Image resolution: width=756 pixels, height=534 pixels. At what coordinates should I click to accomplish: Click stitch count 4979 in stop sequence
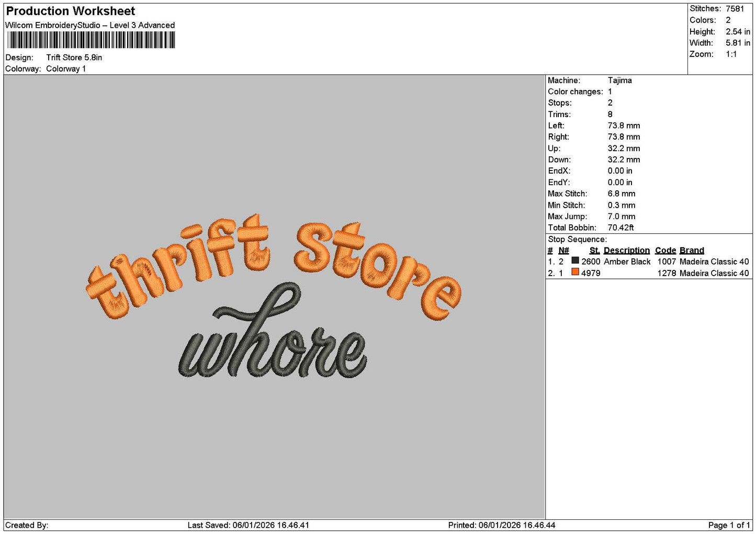pos(591,273)
